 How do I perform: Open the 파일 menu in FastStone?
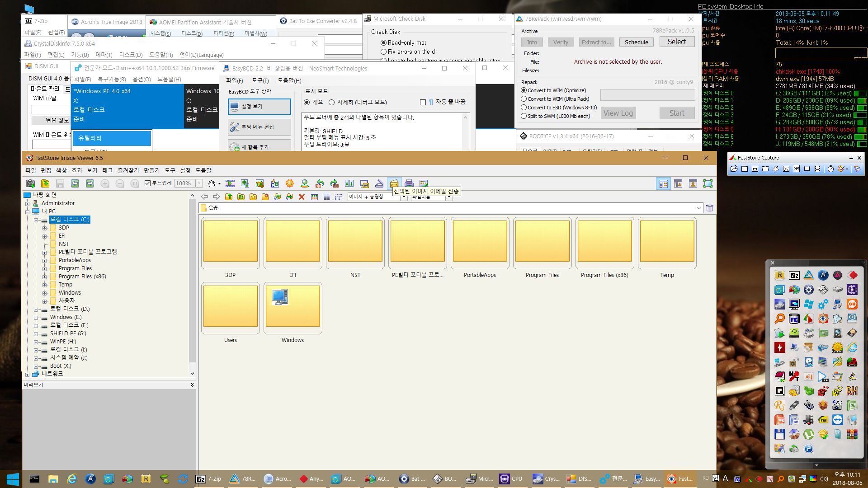pyautogui.click(x=30, y=170)
